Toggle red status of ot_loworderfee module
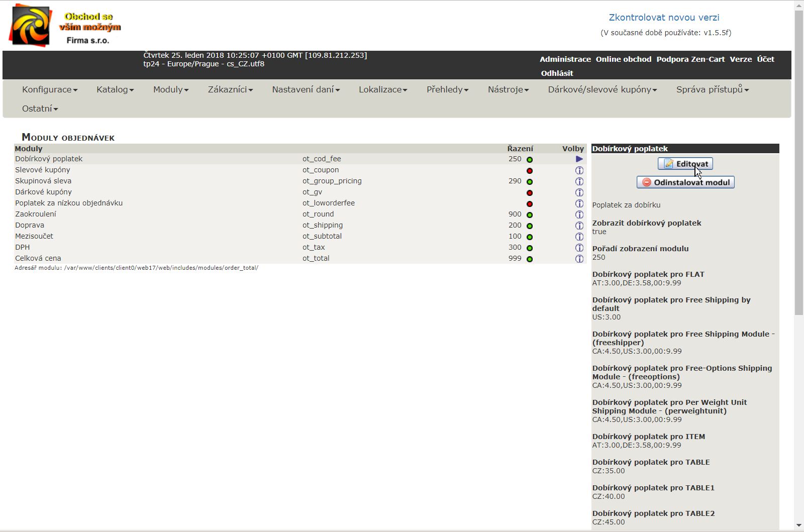 coord(529,204)
